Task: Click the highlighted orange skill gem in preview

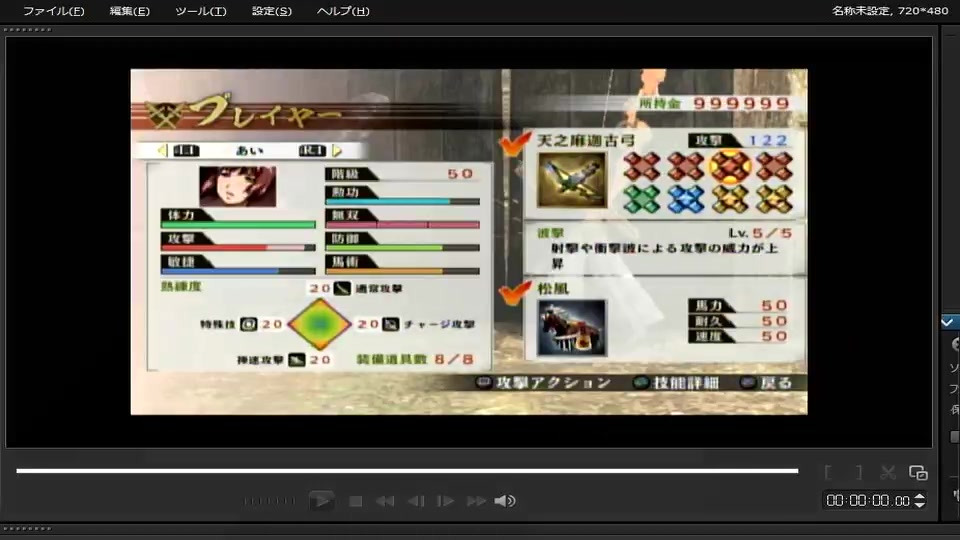Action: point(730,166)
